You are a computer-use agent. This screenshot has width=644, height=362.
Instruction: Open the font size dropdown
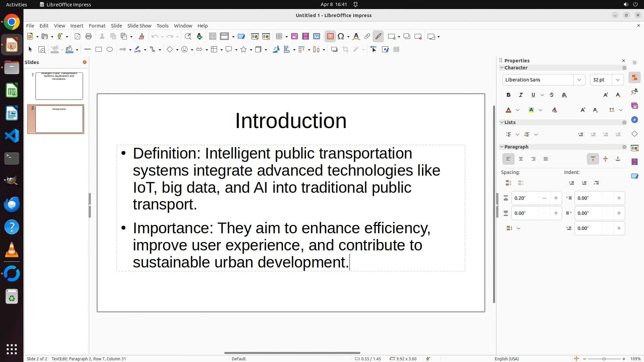[x=618, y=80]
